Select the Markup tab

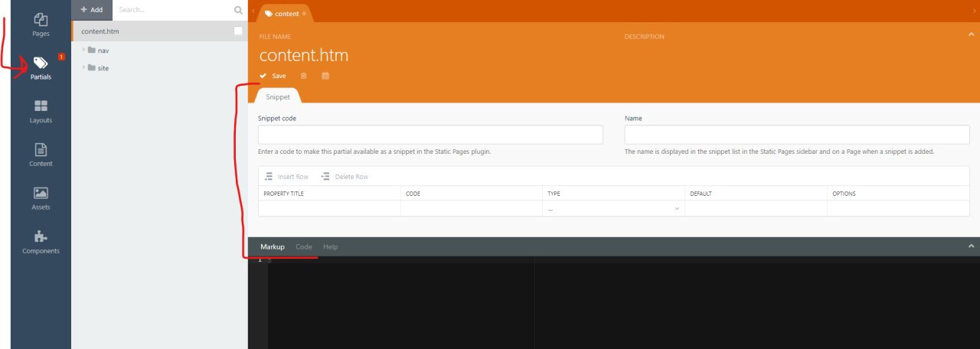(272, 246)
